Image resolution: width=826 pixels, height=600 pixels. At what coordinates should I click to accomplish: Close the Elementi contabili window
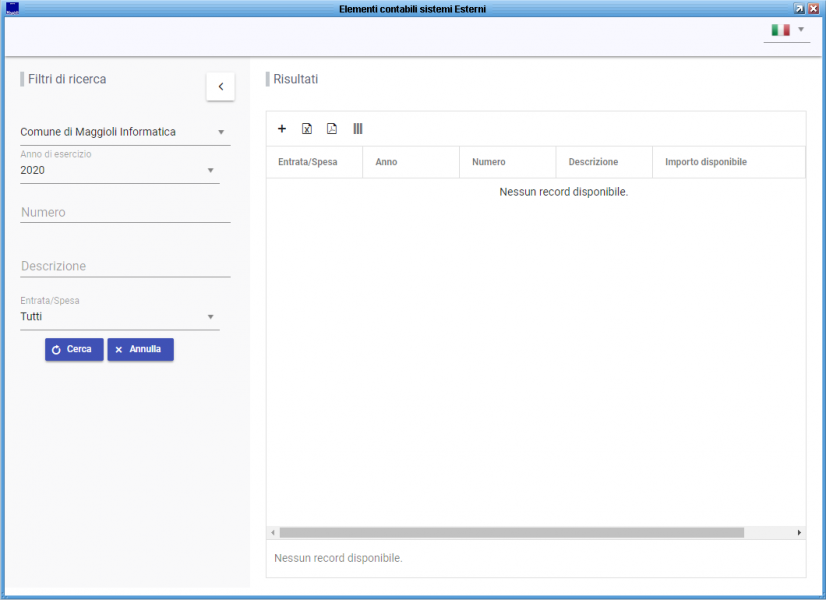pos(814,8)
